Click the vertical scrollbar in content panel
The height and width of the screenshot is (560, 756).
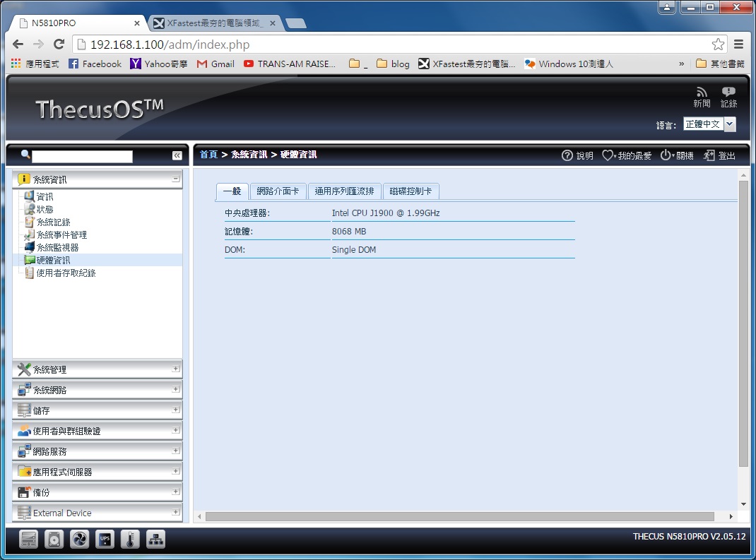click(x=743, y=323)
